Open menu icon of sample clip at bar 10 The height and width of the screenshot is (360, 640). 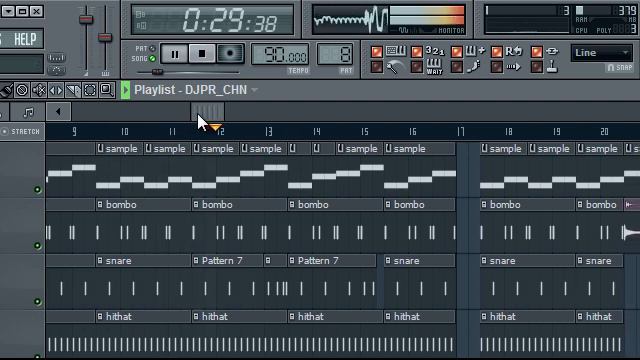(100, 149)
